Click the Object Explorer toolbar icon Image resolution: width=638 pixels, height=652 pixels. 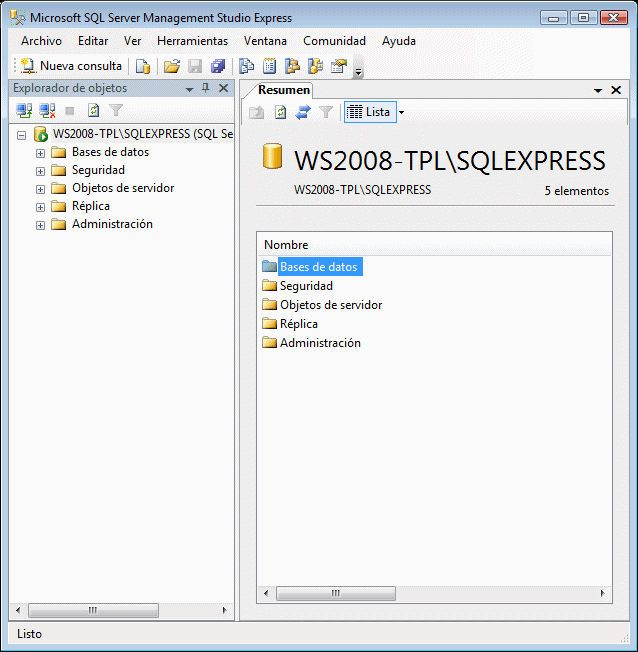pos(292,66)
